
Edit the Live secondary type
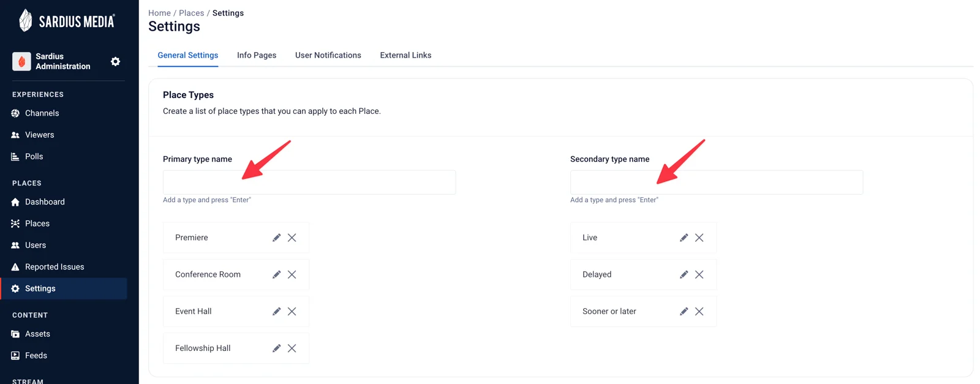684,238
